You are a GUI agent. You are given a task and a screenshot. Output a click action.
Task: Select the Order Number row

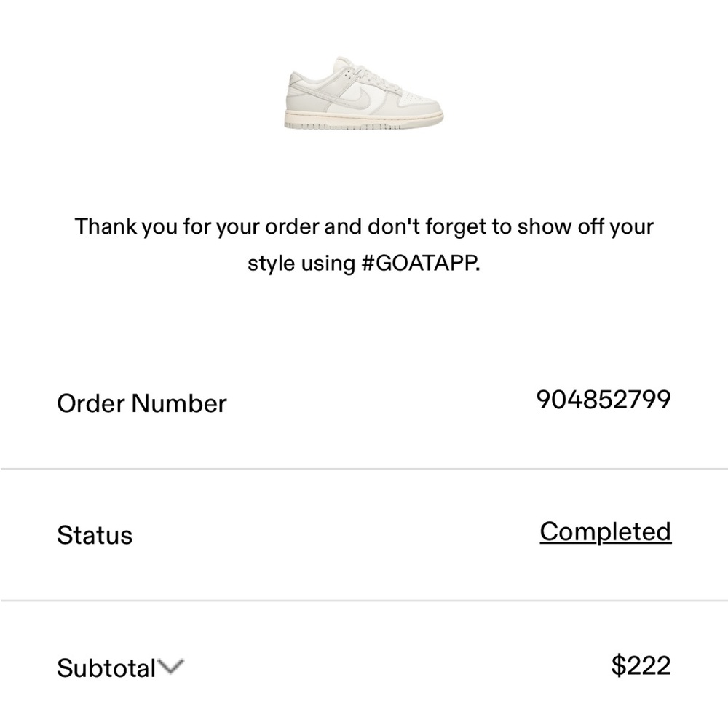click(364, 402)
